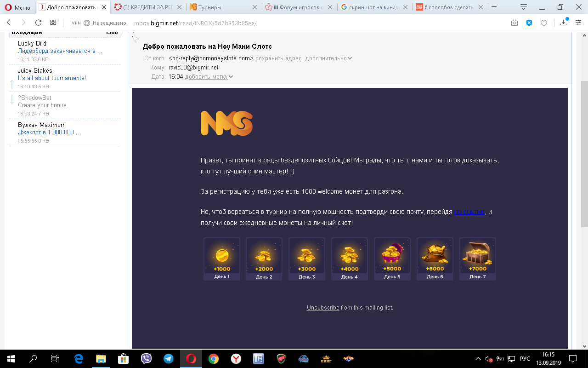Viewport: 588px width, 368px height.
Task: Open the downloads arrow icon
Action: click(564, 23)
